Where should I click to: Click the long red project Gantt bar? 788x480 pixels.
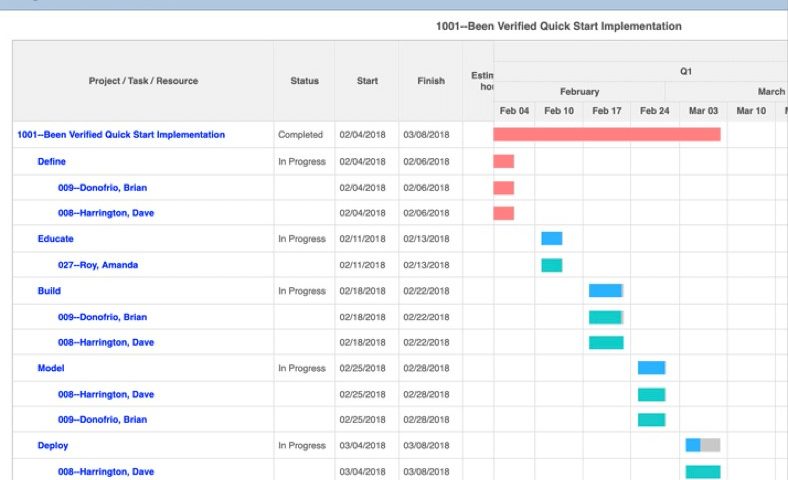607,134
